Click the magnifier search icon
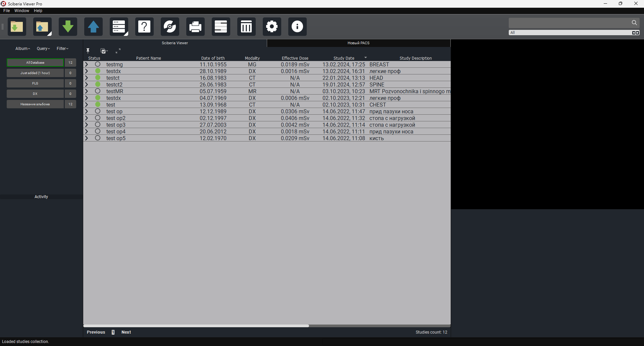 634,23
